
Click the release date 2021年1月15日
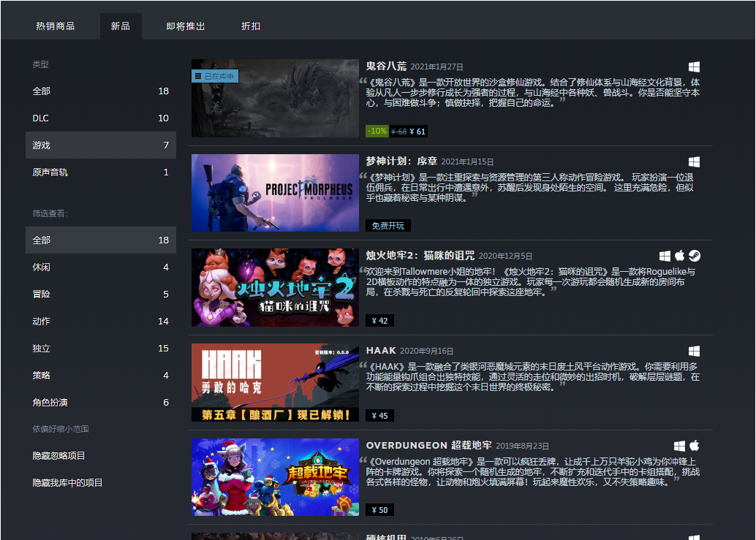pyautogui.click(x=467, y=162)
